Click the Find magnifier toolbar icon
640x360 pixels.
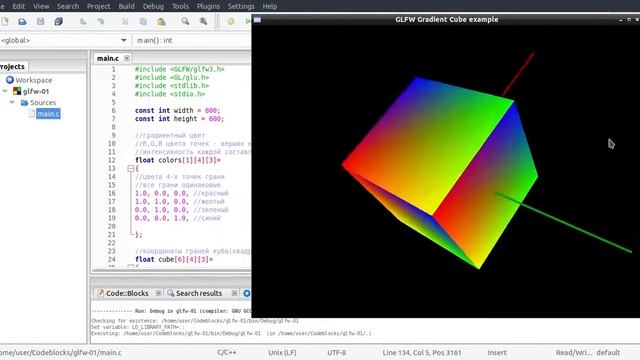coord(185,21)
